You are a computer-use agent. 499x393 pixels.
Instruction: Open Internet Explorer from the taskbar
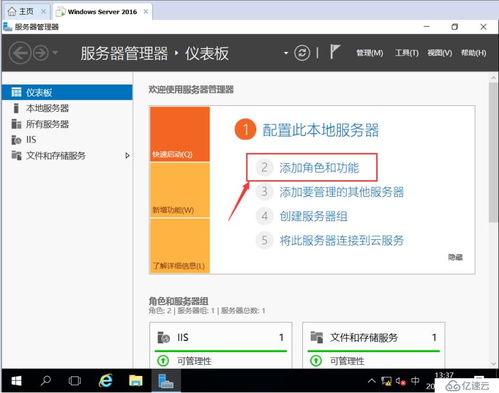point(105,380)
